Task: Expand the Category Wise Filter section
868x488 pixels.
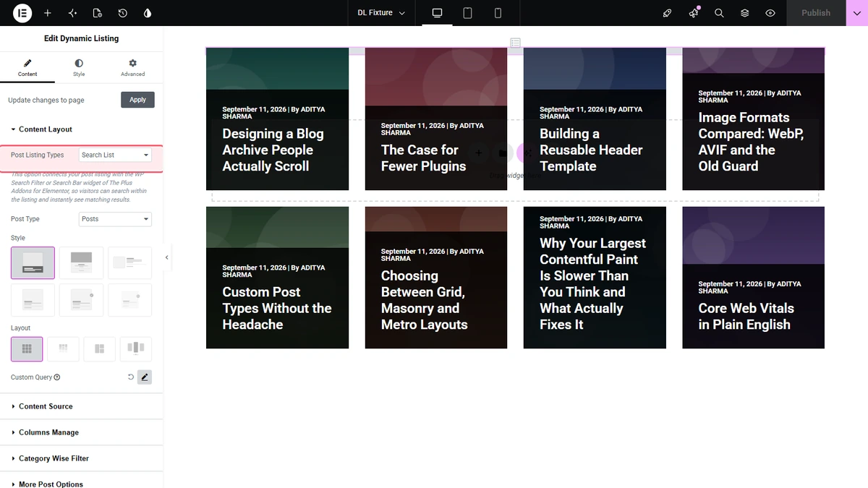Action: (82, 458)
